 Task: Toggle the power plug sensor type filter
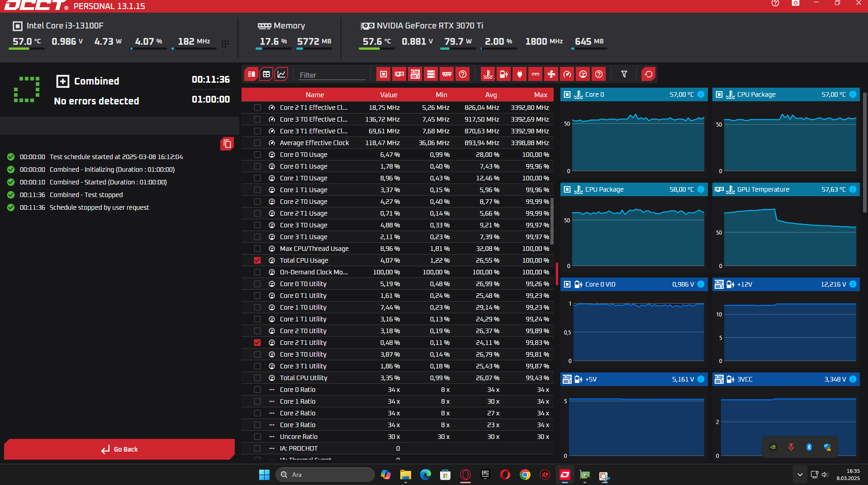[520, 74]
